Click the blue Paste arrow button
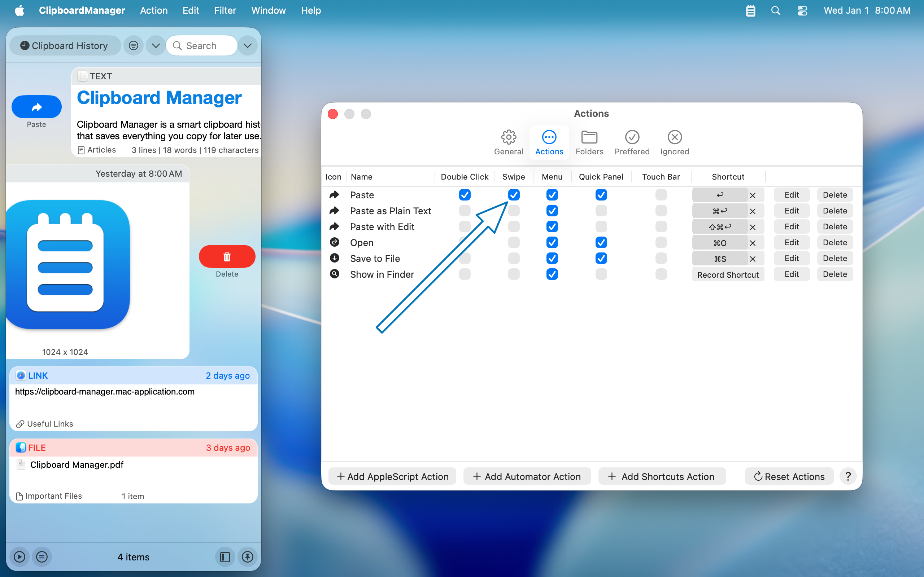 (36, 107)
